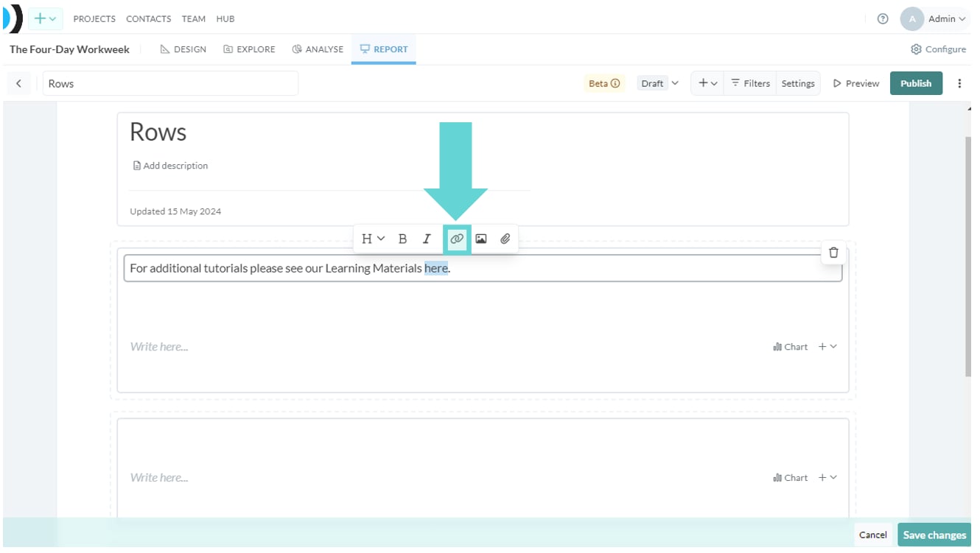980x553 pixels.
Task: Click the second 'Write here...' placeholder
Action: coord(159,478)
